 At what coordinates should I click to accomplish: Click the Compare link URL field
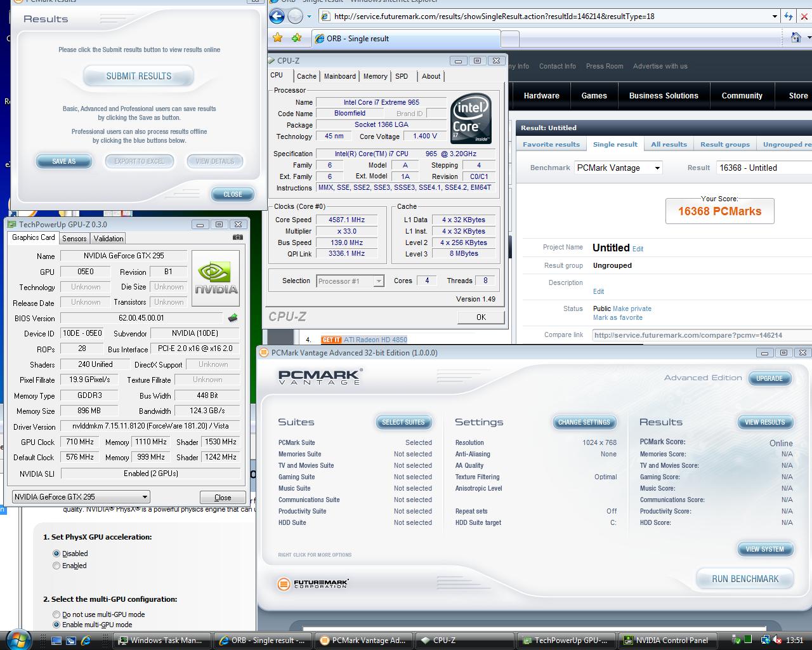(x=702, y=335)
